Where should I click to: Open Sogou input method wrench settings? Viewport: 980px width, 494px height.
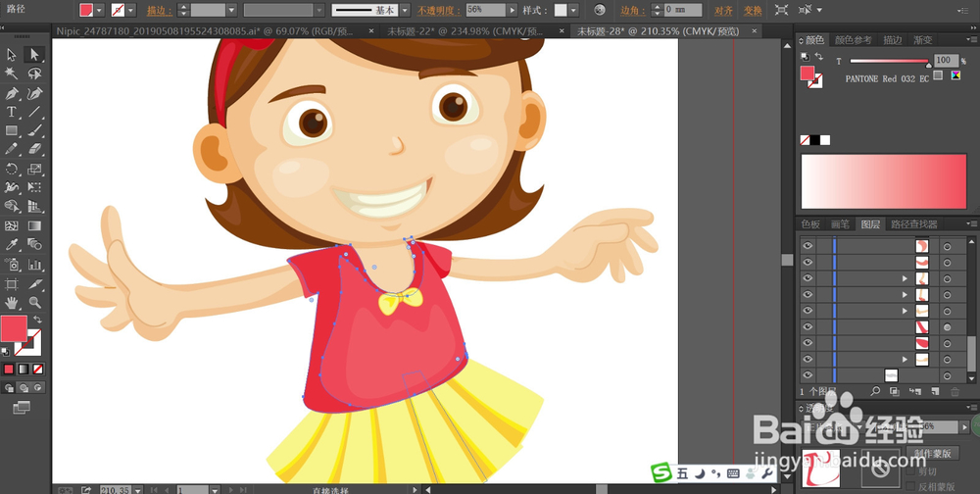point(765,474)
